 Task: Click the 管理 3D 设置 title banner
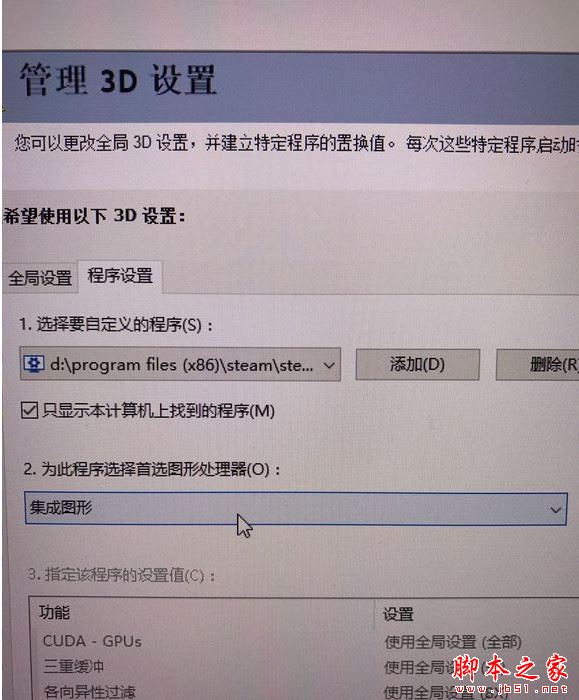point(291,87)
